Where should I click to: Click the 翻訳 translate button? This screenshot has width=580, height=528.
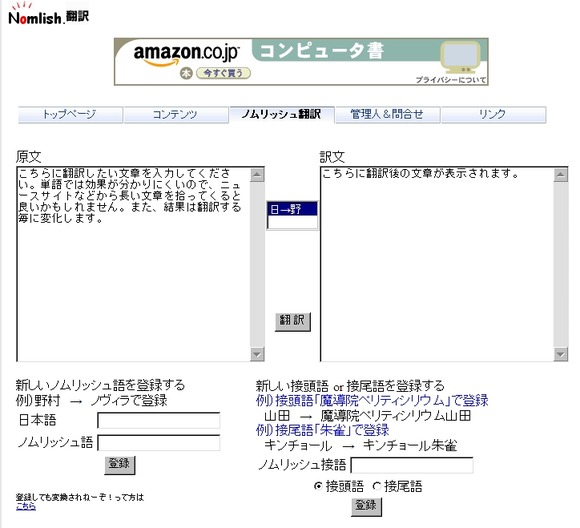293,321
